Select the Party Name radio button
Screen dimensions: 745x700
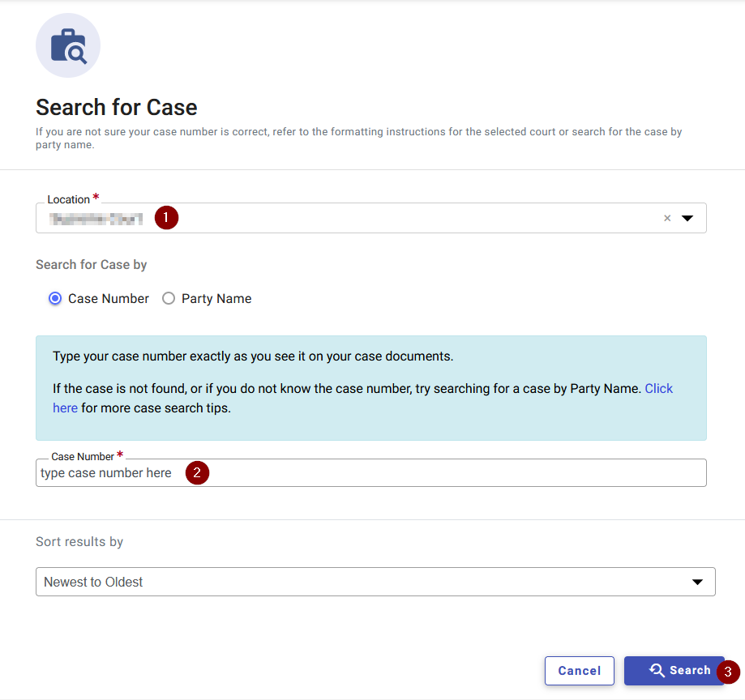tap(168, 298)
